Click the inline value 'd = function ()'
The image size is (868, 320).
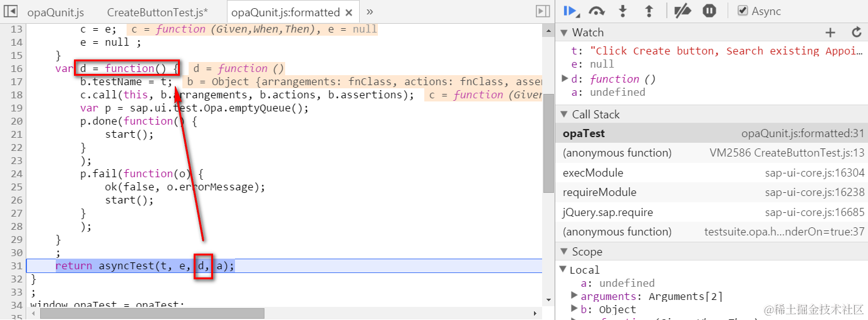point(238,68)
